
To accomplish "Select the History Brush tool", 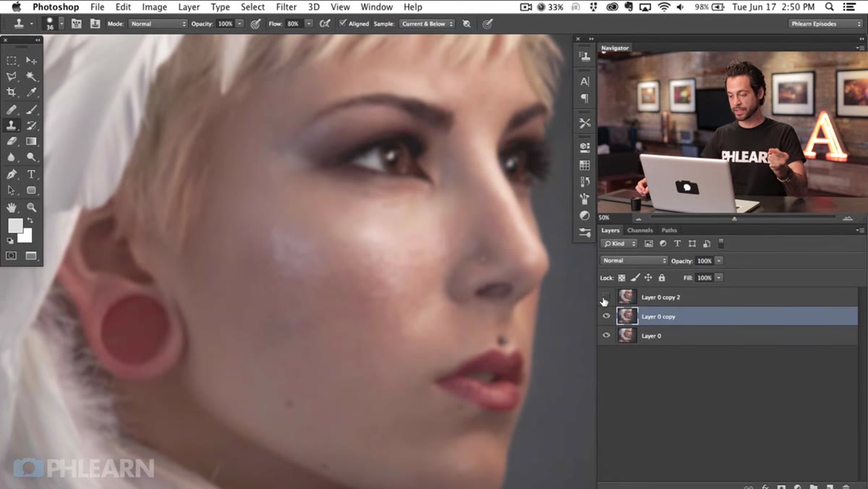I will click(31, 126).
